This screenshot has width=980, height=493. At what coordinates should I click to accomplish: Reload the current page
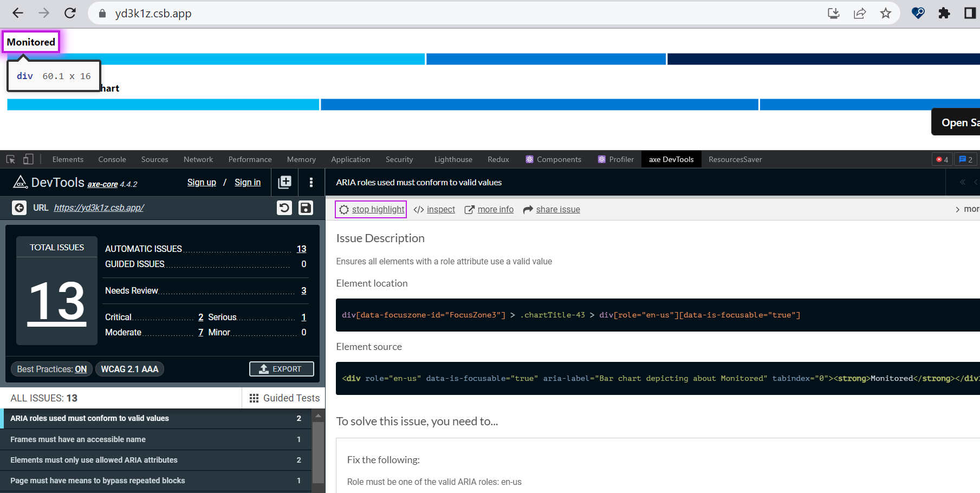click(70, 13)
